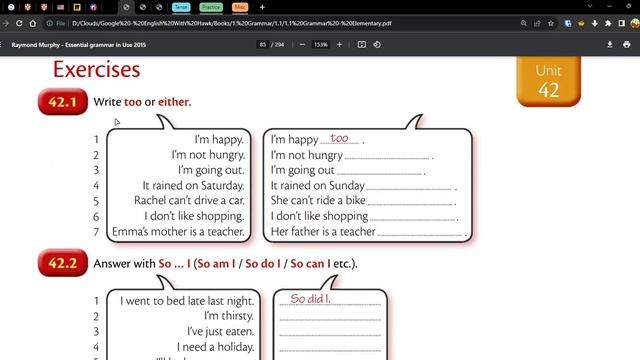The image size is (640, 360).
Task: Click the forward navigation arrow
Action: click(6, 23)
